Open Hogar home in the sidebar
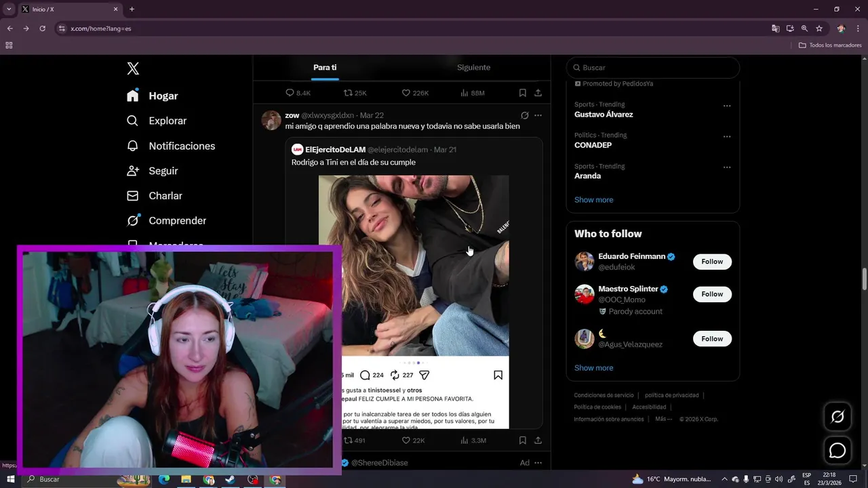Screen dimensions: 868x488 (153, 96)
